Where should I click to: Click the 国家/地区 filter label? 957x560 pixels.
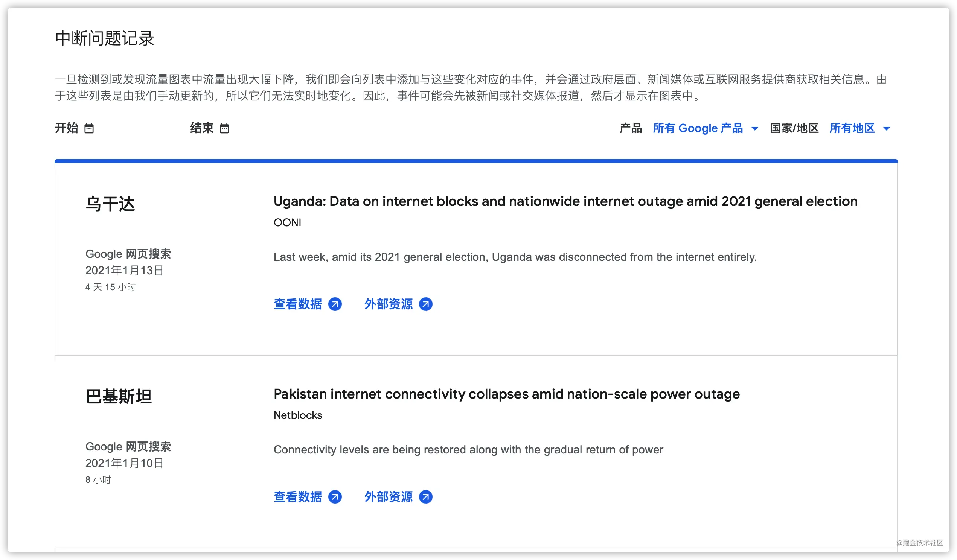click(x=794, y=128)
